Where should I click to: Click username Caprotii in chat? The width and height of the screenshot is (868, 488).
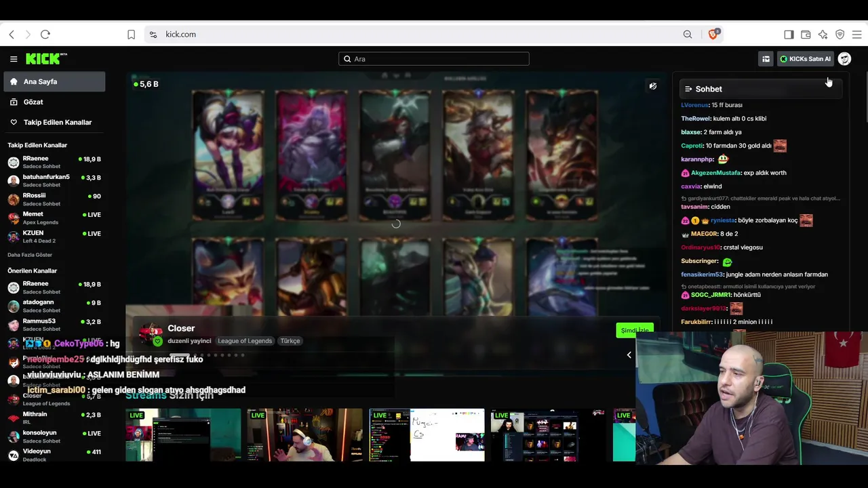(x=692, y=146)
